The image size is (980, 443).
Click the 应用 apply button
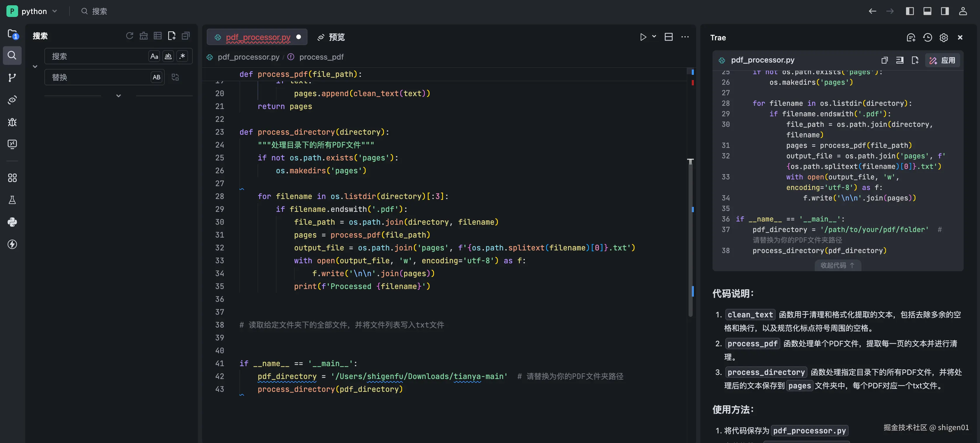tap(942, 60)
